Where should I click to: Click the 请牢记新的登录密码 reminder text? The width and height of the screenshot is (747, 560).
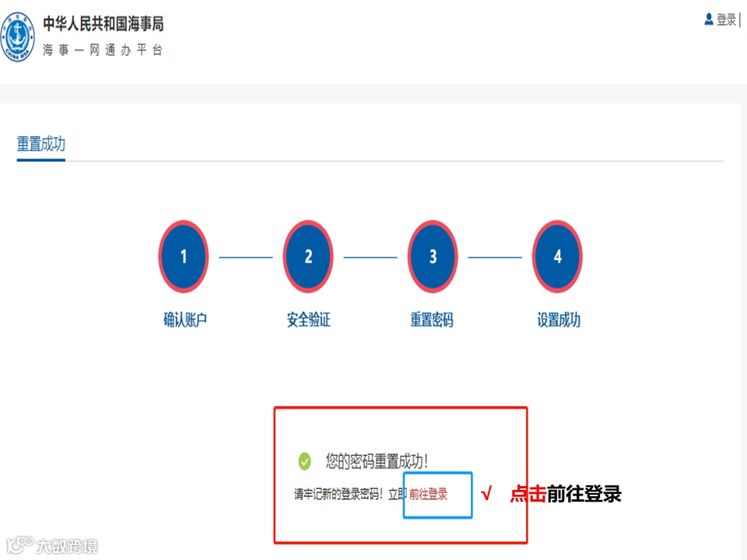(338, 495)
